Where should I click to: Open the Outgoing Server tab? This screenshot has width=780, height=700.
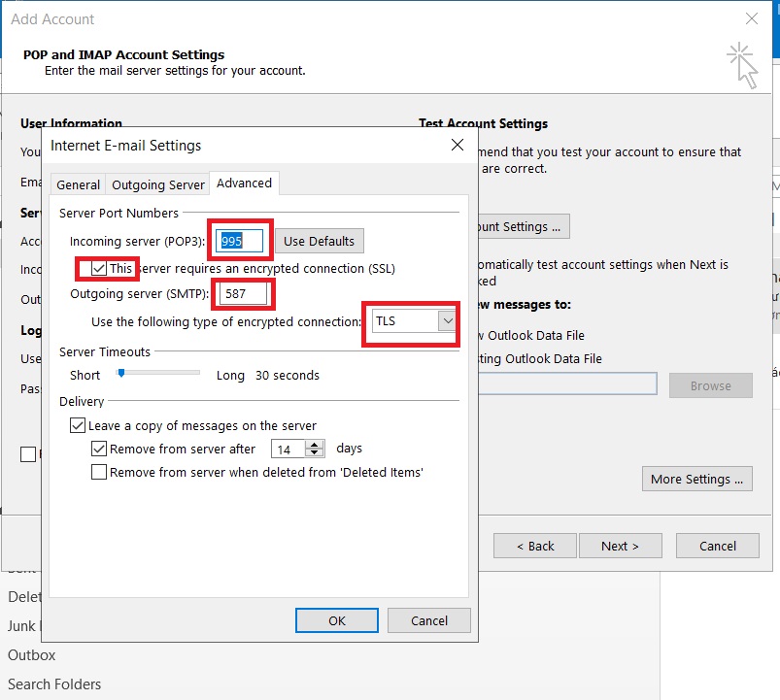click(x=158, y=184)
